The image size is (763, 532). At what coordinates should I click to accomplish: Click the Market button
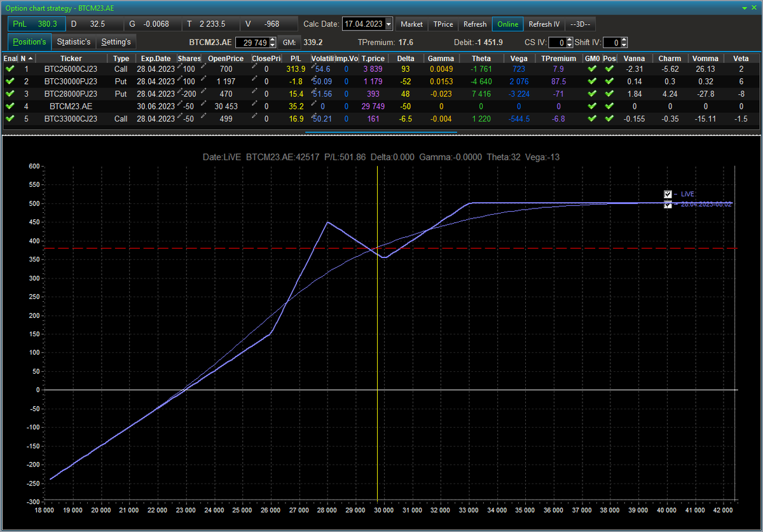(x=411, y=24)
